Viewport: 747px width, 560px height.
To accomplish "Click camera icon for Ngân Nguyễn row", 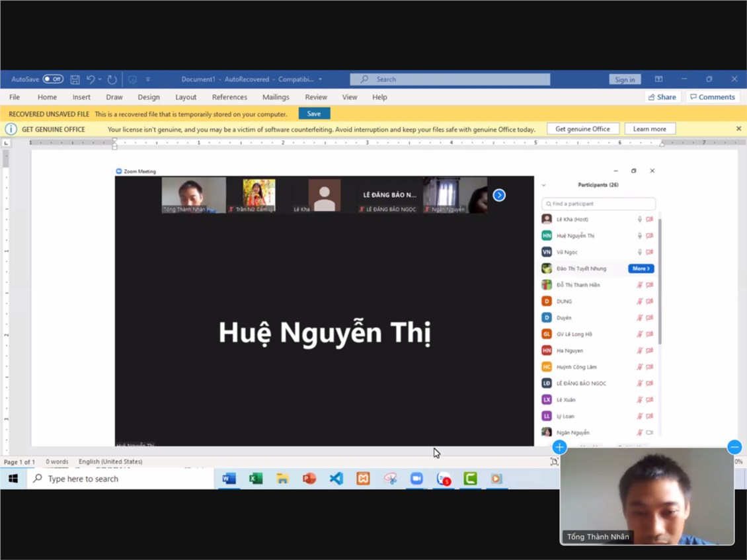I will tap(649, 432).
